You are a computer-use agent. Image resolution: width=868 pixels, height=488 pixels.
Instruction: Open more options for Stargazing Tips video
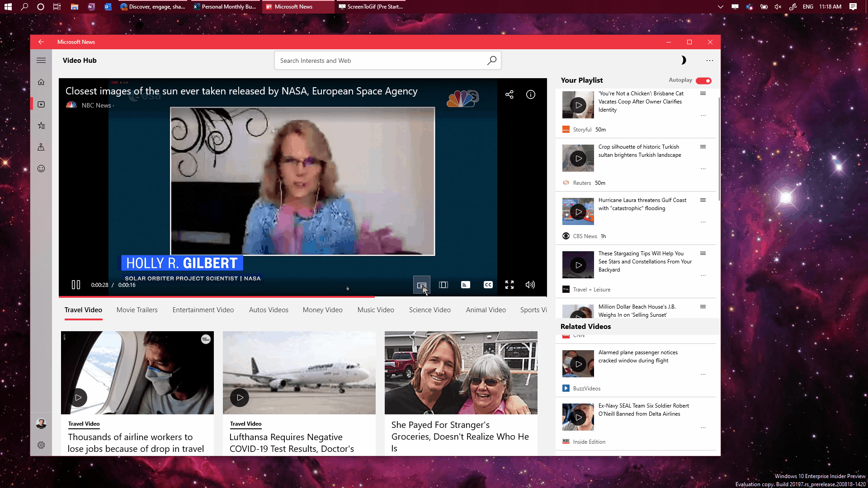point(703,276)
